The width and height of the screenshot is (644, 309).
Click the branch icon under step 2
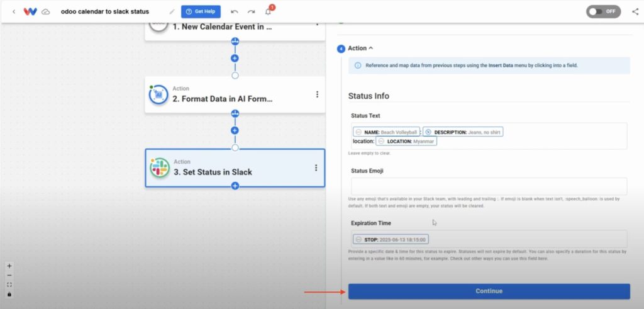[x=235, y=113]
